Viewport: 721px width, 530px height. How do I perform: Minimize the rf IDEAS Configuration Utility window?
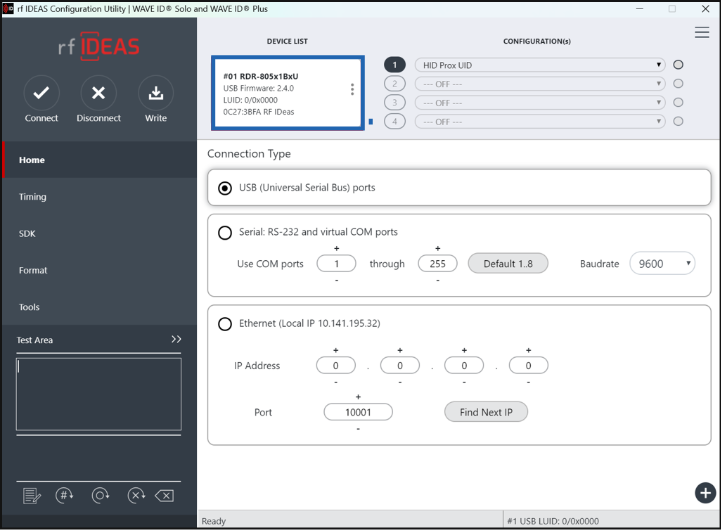tap(639, 9)
